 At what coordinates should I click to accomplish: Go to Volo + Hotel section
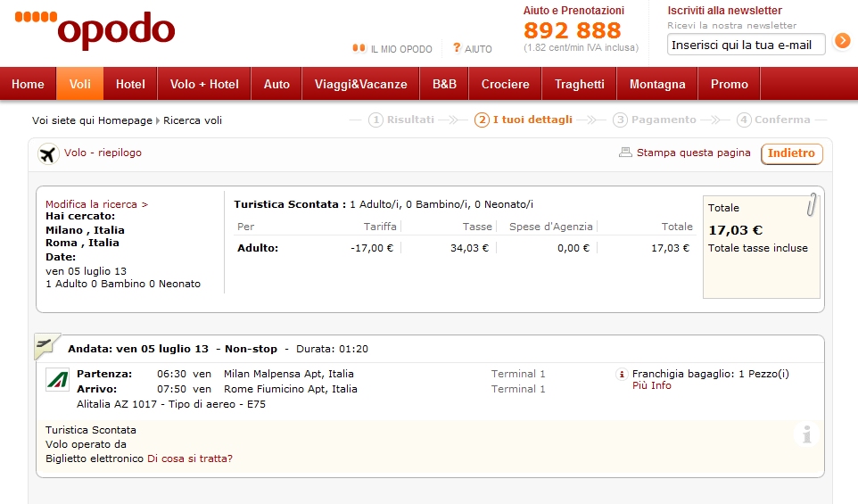point(204,84)
